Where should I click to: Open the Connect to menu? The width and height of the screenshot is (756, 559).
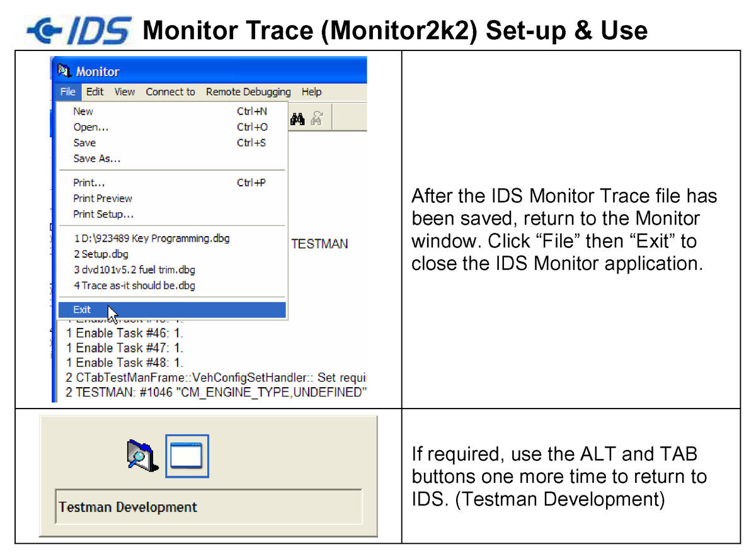[171, 92]
